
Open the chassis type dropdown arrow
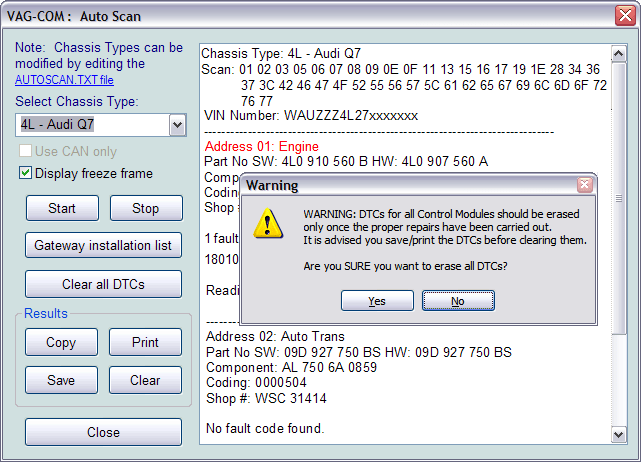tap(177, 125)
